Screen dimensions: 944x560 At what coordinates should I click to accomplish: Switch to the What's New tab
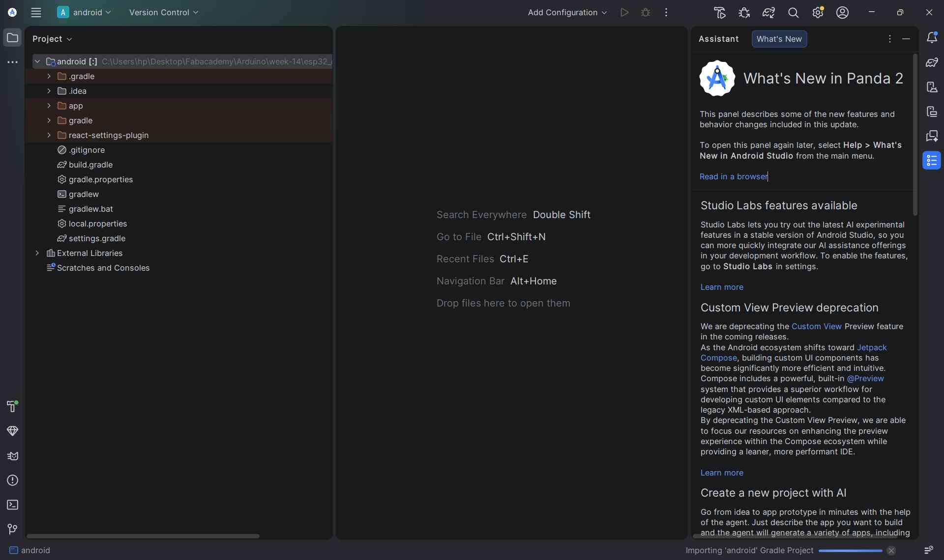tap(779, 39)
